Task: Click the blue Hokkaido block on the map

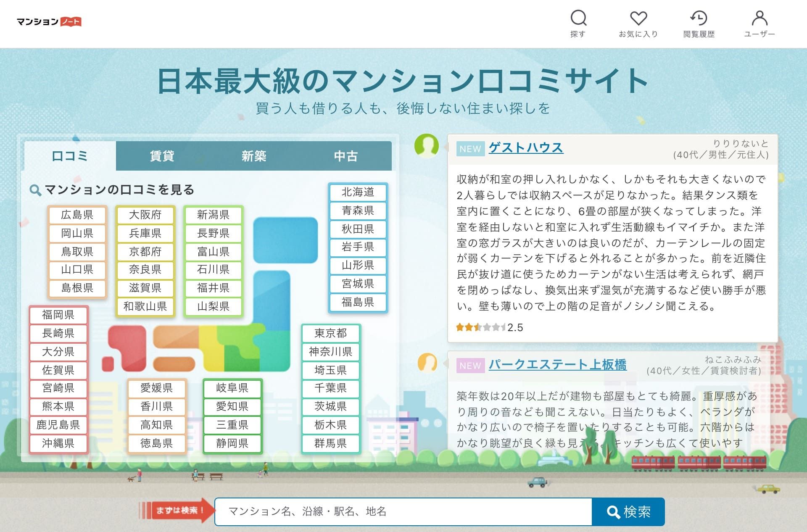Action: click(x=285, y=240)
